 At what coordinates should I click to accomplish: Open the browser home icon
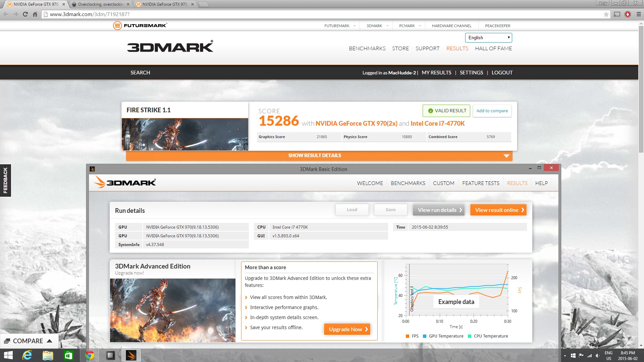coord(35,14)
